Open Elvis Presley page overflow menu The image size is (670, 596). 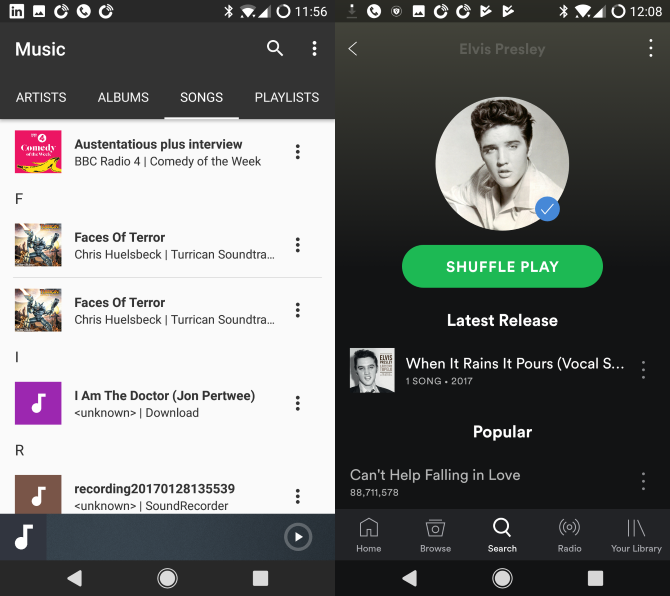pos(650,48)
